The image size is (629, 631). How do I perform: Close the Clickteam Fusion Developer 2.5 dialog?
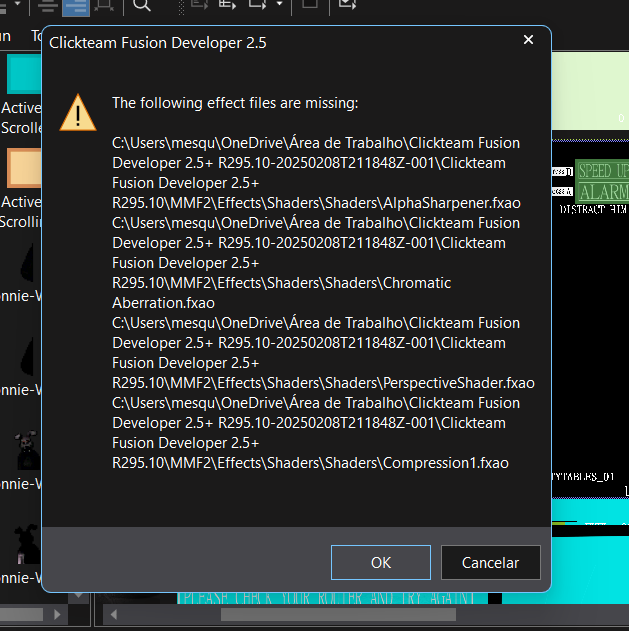coord(528,40)
